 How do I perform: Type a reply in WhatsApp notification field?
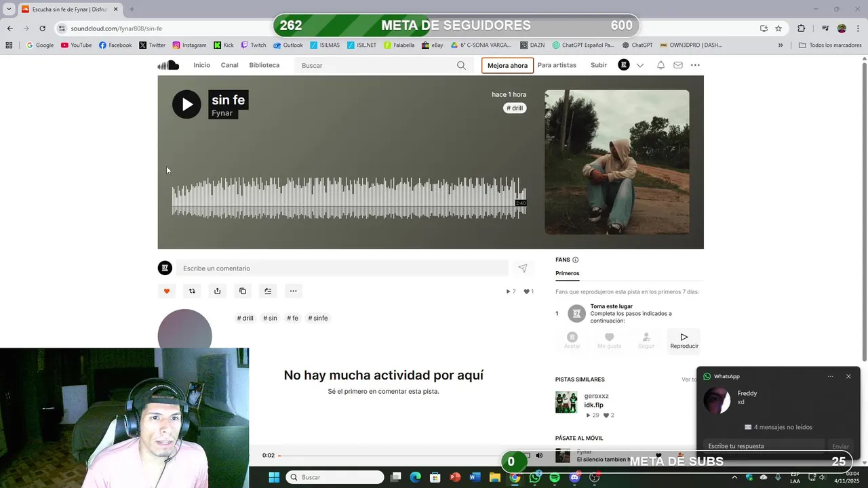(x=764, y=446)
